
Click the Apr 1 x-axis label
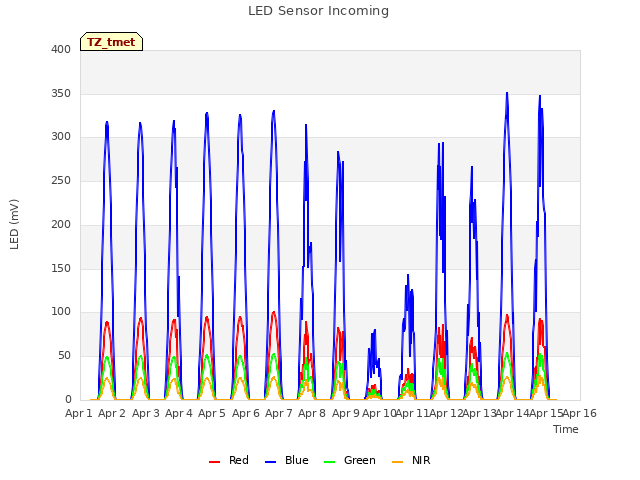point(79,413)
